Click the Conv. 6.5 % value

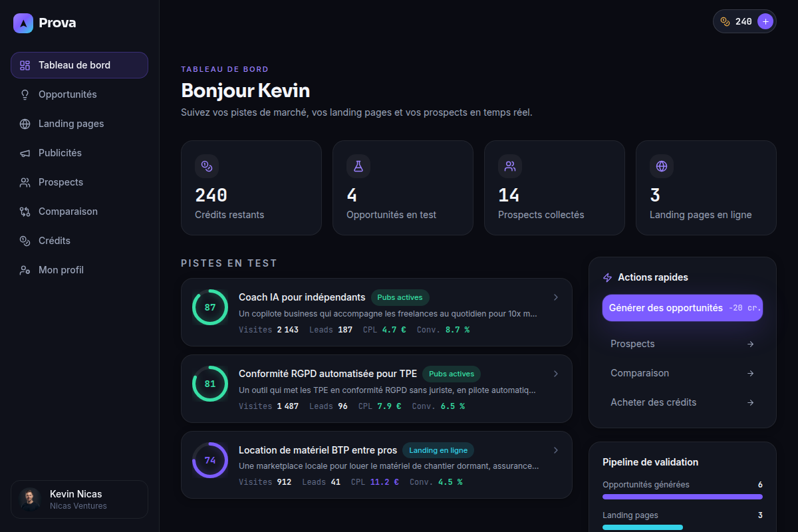click(452, 406)
